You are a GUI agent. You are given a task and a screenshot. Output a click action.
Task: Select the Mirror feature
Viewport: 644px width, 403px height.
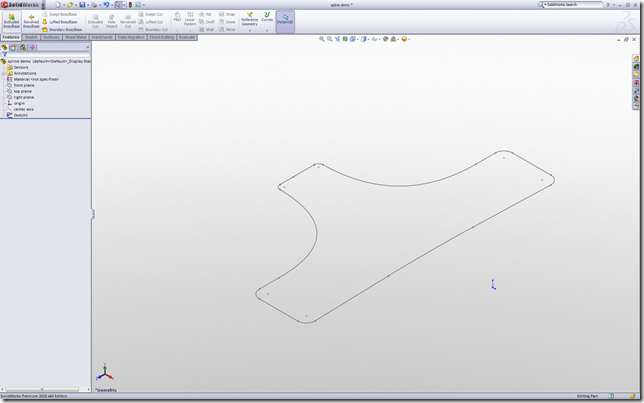(x=227, y=30)
